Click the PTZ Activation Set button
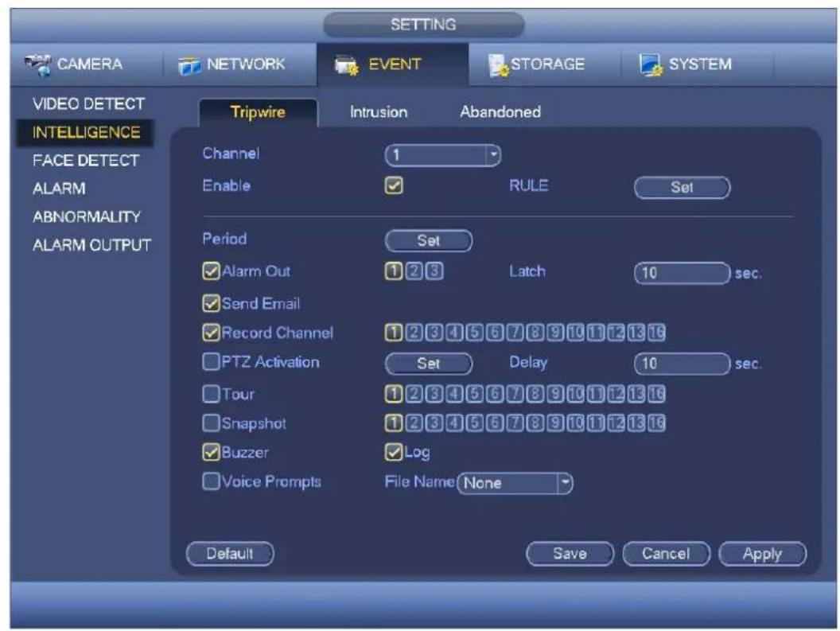 429,364
